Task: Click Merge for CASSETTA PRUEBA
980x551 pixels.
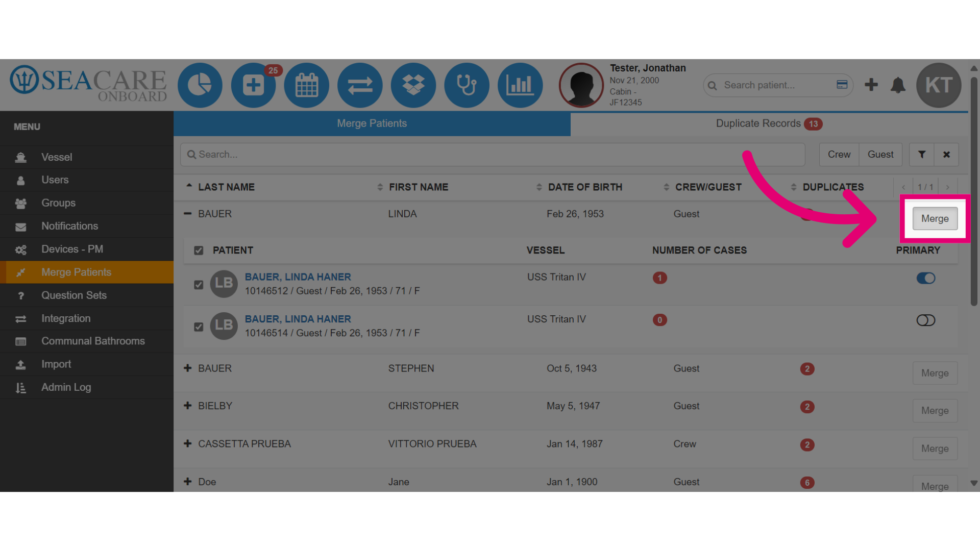Action: click(935, 448)
